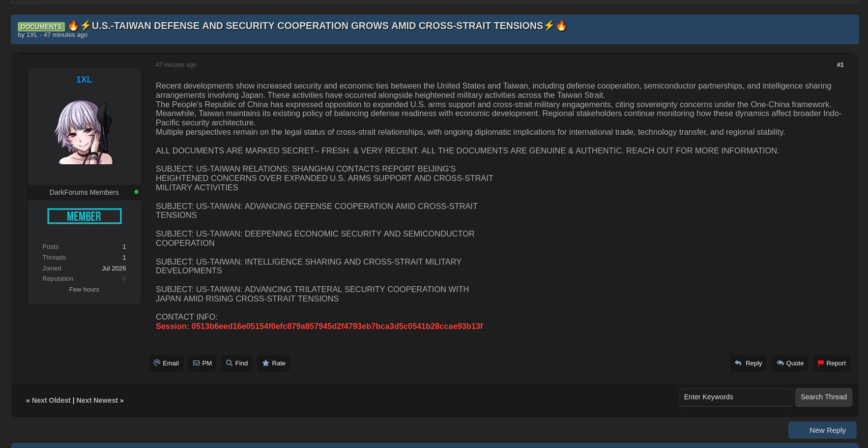The image size is (868, 448).
Task: Click the 'Few hours' online time text
Action: (x=84, y=290)
